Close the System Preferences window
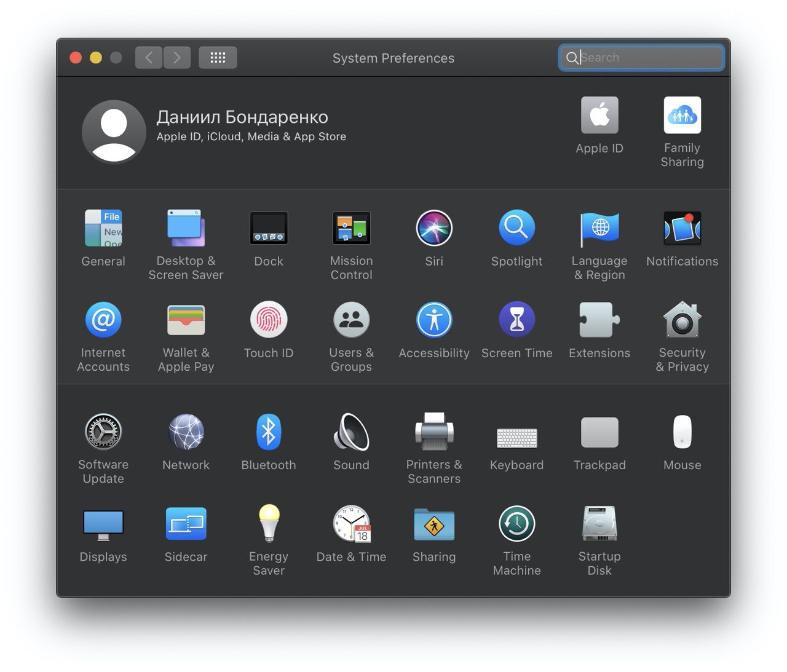The width and height of the screenshot is (787, 672). (x=76, y=58)
